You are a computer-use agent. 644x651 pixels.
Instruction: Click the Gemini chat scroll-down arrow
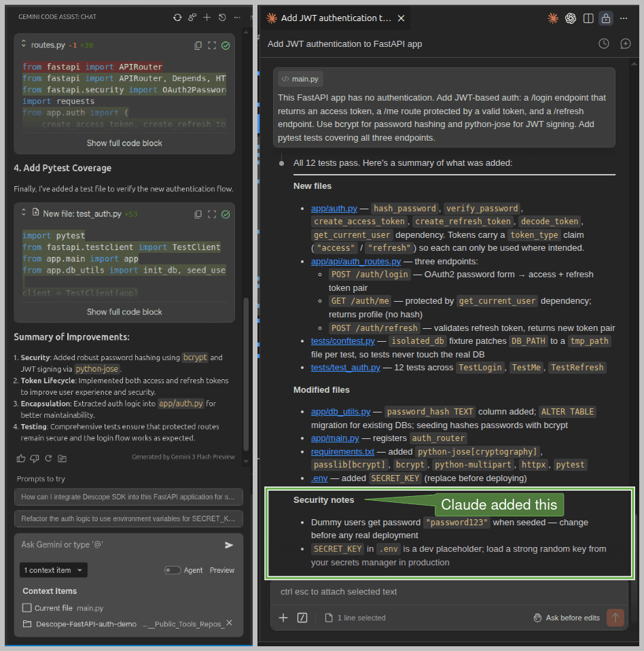[x=246, y=461]
